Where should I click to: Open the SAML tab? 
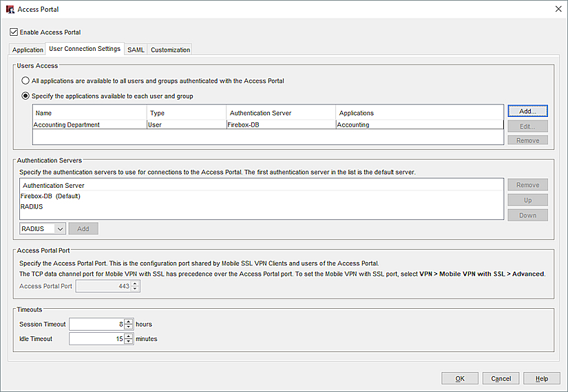[136, 50]
